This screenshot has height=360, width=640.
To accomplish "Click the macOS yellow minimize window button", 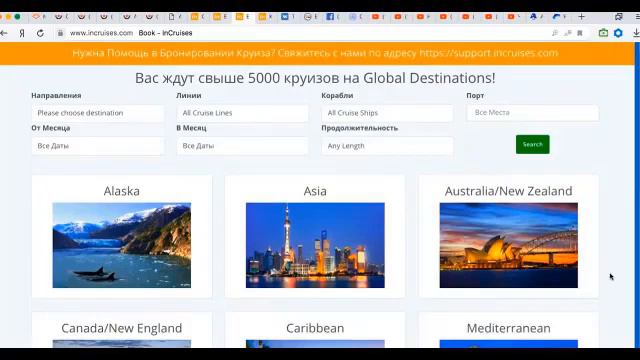I will (8, 17).
